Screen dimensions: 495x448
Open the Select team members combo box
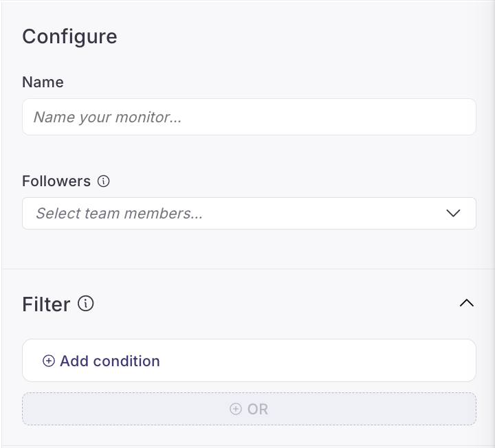(x=249, y=213)
